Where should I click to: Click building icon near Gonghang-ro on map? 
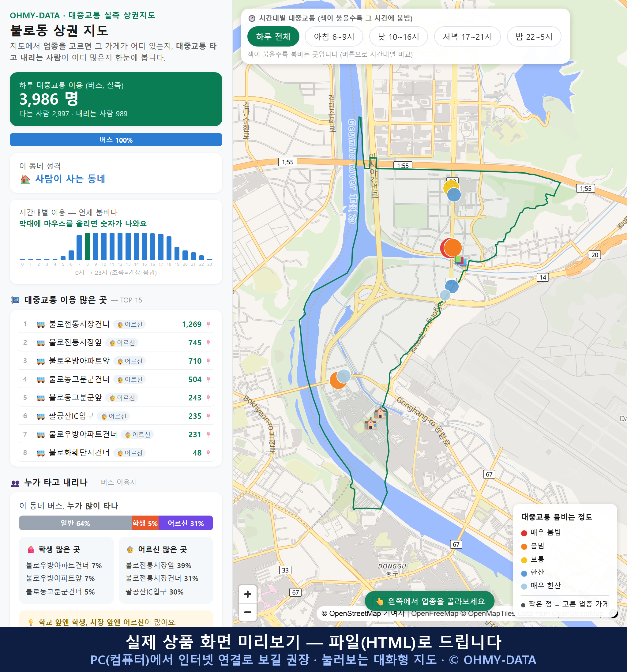pyautogui.click(x=380, y=413)
